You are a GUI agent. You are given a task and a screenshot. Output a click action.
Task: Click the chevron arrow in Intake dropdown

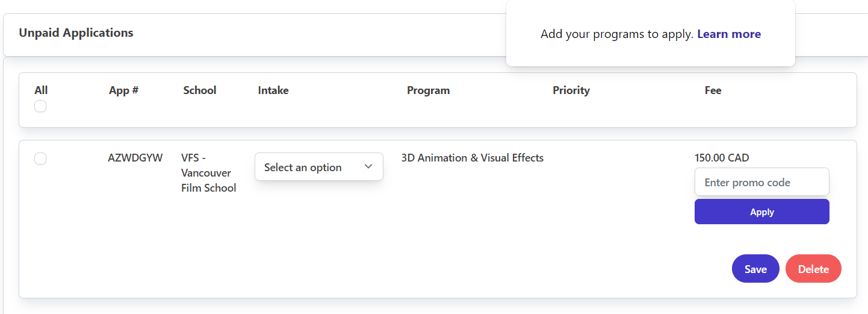pos(368,167)
